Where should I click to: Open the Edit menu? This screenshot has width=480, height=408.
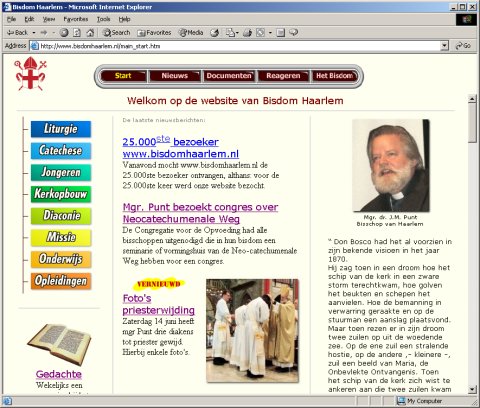tap(29, 19)
